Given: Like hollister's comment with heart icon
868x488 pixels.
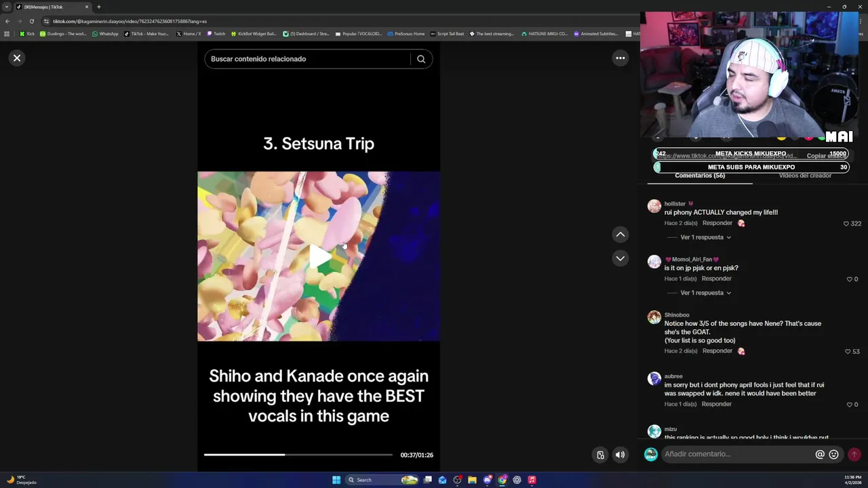Looking at the screenshot, I should [x=846, y=224].
